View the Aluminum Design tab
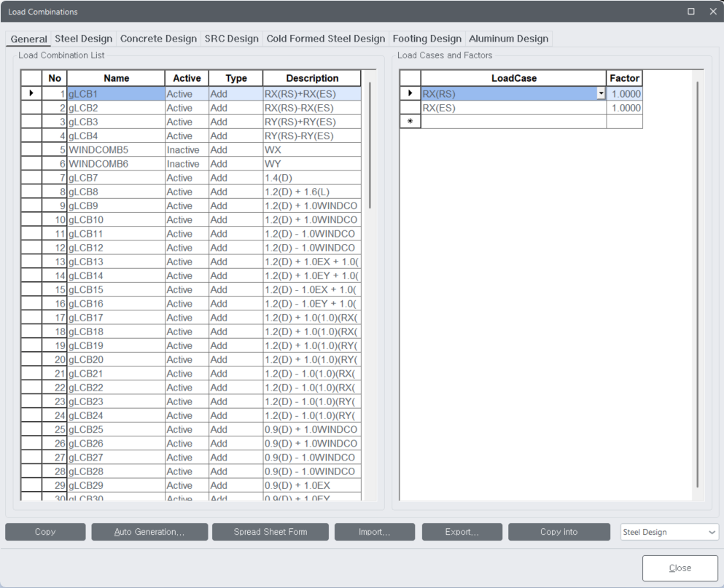Screen dimensions: 724x588 [510, 39]
